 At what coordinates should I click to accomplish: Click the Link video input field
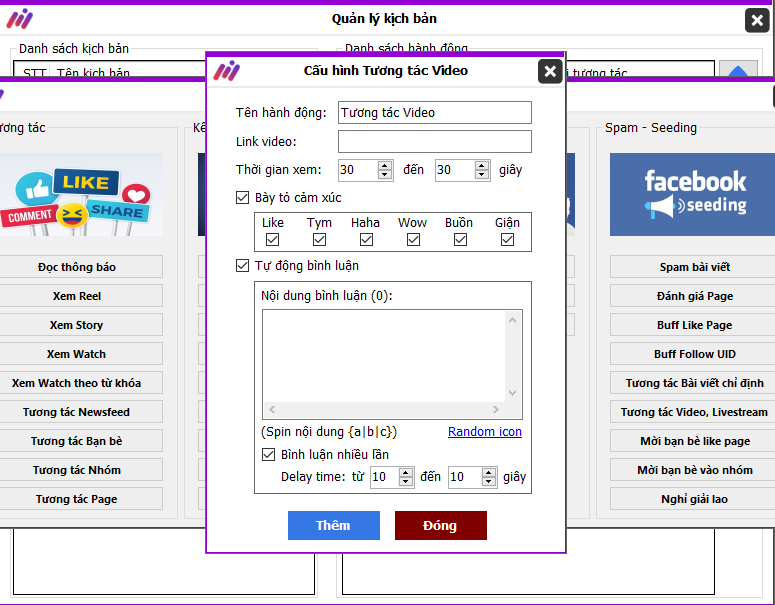coord(434,141)
